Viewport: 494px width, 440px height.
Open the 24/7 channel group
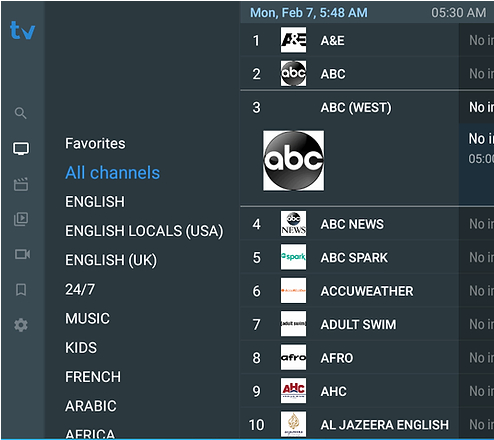[x=80, y=289]
